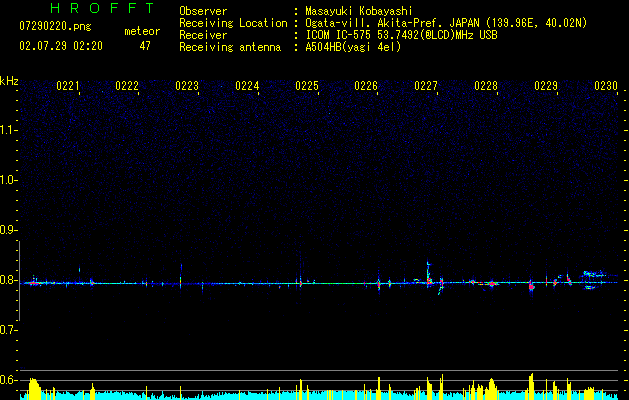Click the wide echo cluster near 0230
The width and height of the screenshot is (629, 400).
(594, 280)
